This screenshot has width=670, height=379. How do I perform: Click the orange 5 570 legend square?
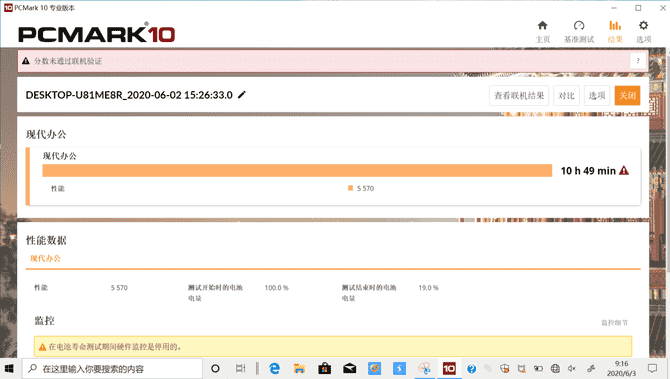(x=350, y=188)
